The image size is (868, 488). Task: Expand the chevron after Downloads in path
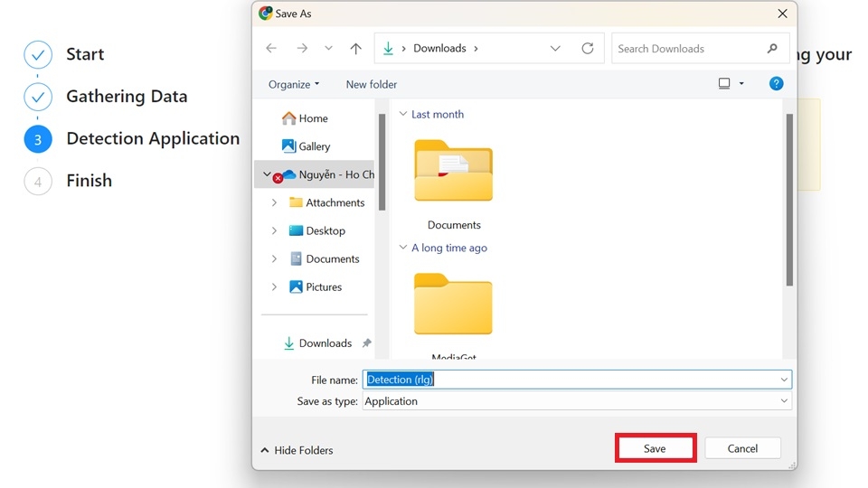476,48
